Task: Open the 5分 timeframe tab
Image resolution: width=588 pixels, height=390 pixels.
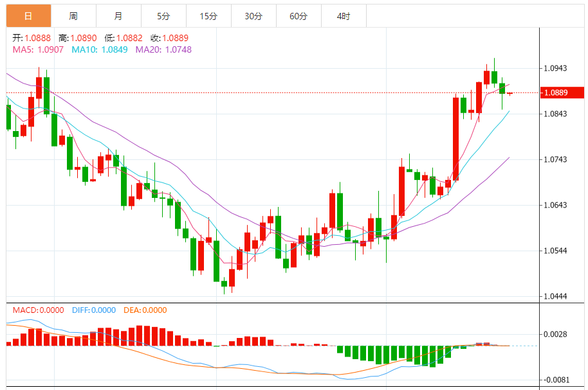Action: point(163,15)
